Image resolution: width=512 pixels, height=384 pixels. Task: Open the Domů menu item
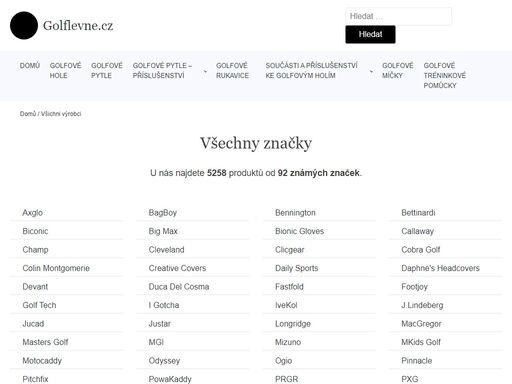(30, 66)
